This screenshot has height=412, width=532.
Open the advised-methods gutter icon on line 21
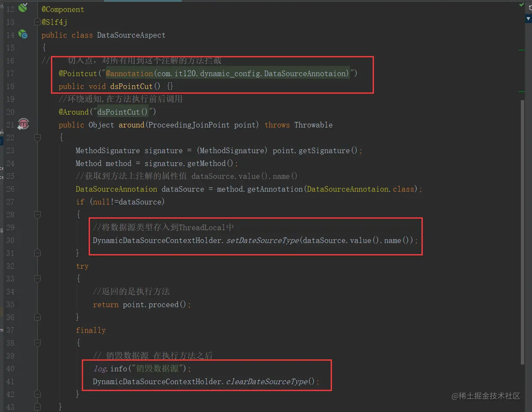[23, 124]
